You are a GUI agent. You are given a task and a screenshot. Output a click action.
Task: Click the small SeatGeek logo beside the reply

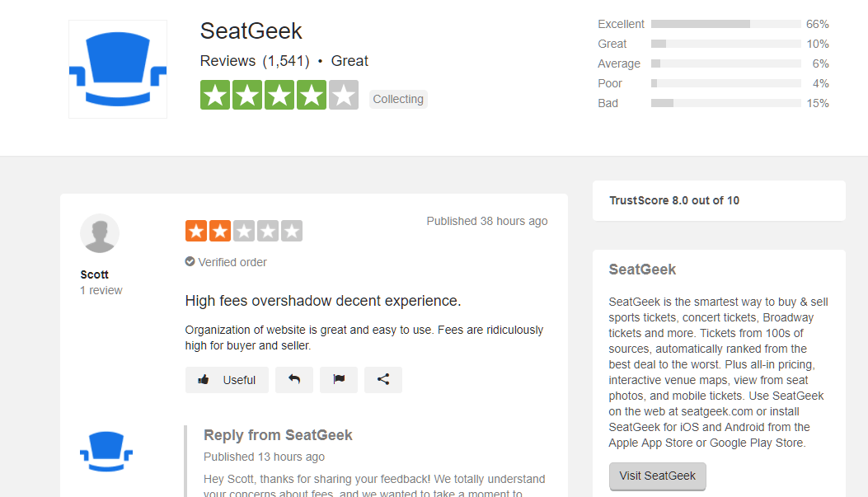pos(106,451)
